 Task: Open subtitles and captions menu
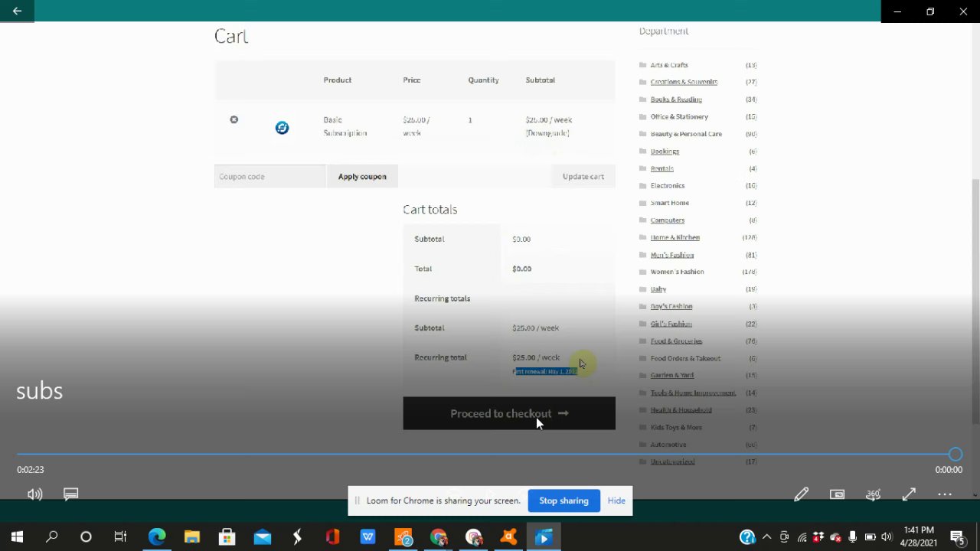71,494
